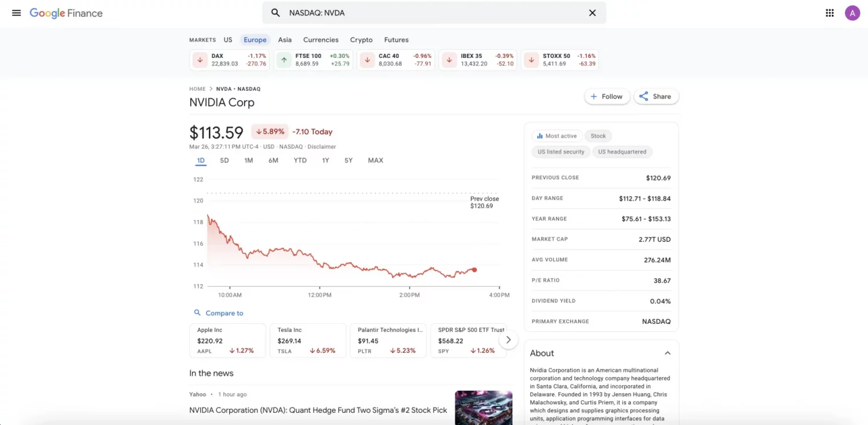Click the DIVIDEND YIELD label

click(554, 301)
